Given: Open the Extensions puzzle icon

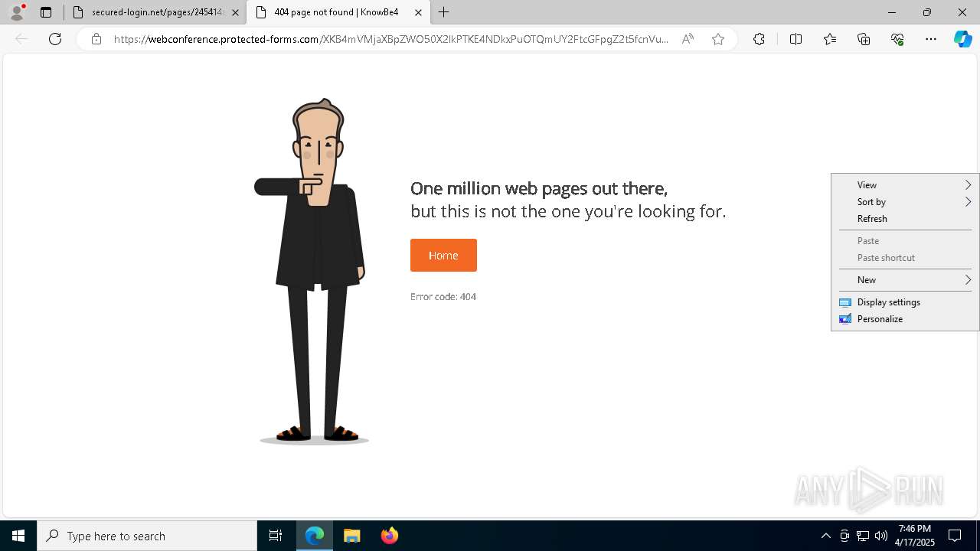Looking at the screenshot, I should pyautogui.click(x=759, y=39).
